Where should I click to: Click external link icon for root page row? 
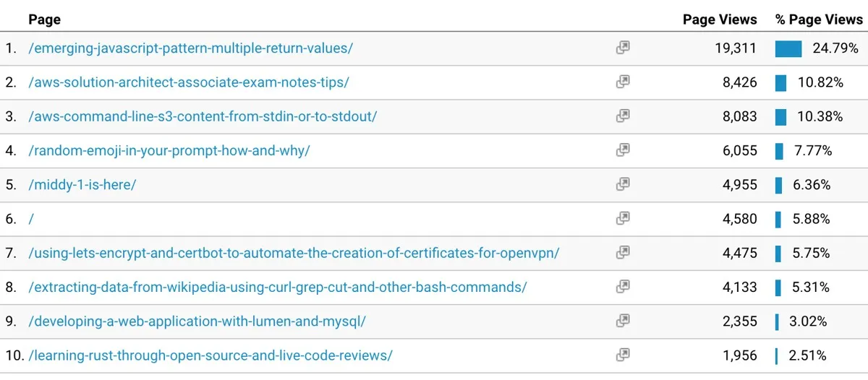coord(622,219)
